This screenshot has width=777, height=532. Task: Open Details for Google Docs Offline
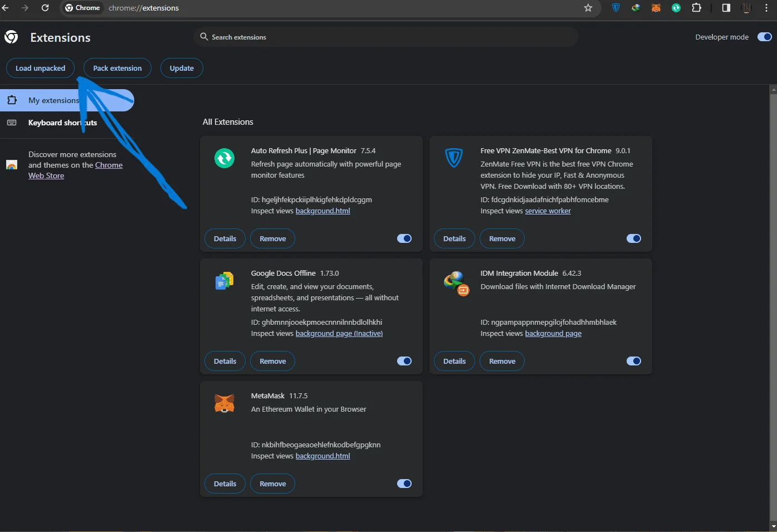(225, 361)
